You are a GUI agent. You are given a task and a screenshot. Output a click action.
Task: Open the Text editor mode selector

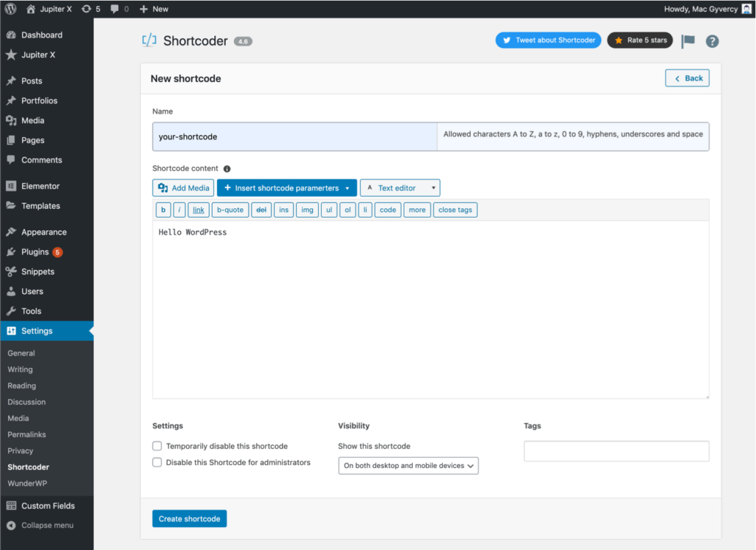[399, 188]
